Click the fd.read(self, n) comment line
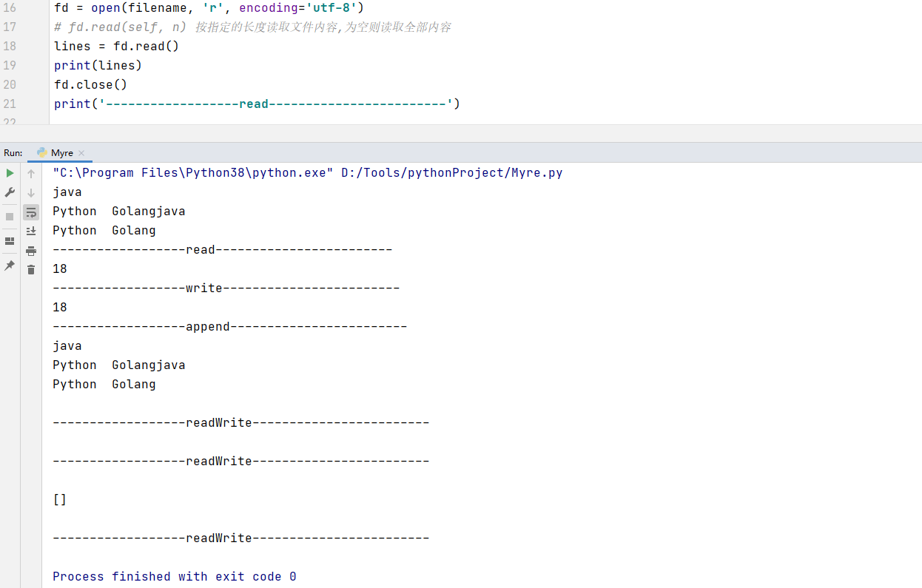Screen dimensions: 922x588 [252, 27]
